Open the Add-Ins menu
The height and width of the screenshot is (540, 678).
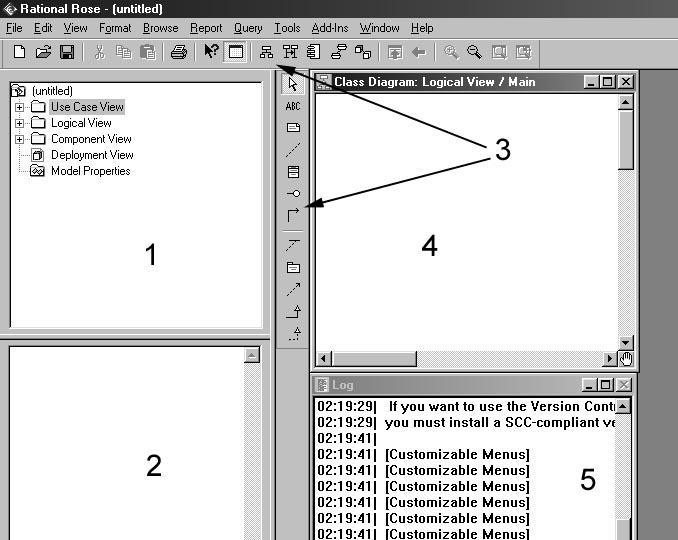329,28
